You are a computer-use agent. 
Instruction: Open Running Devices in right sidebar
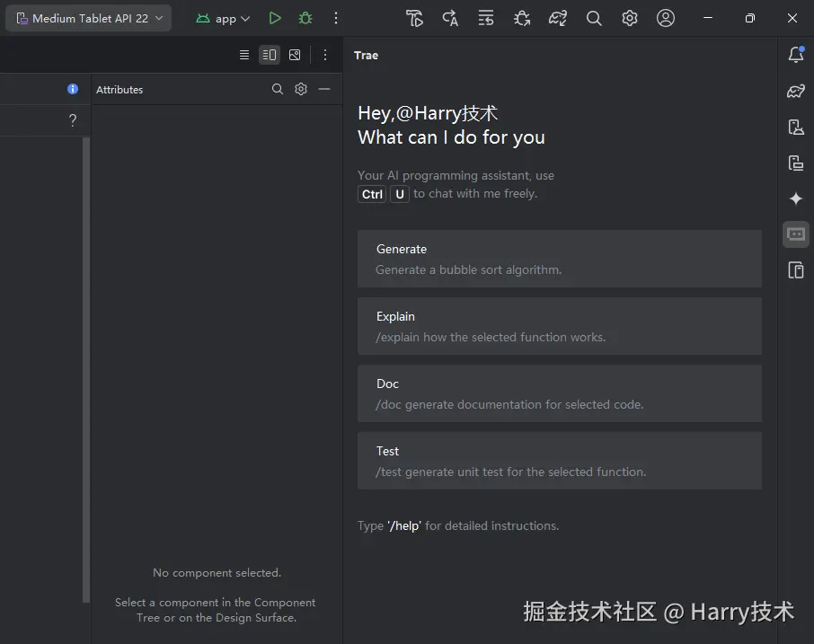[x=796, y=163]
